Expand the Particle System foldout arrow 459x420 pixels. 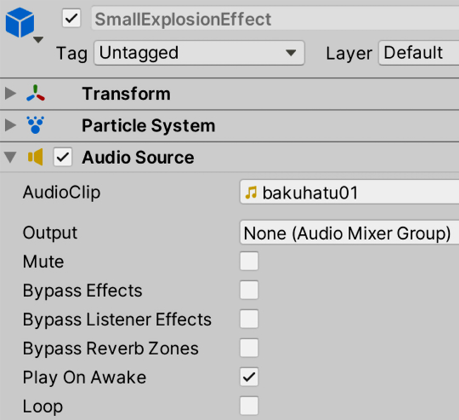[x=11, y=125]
